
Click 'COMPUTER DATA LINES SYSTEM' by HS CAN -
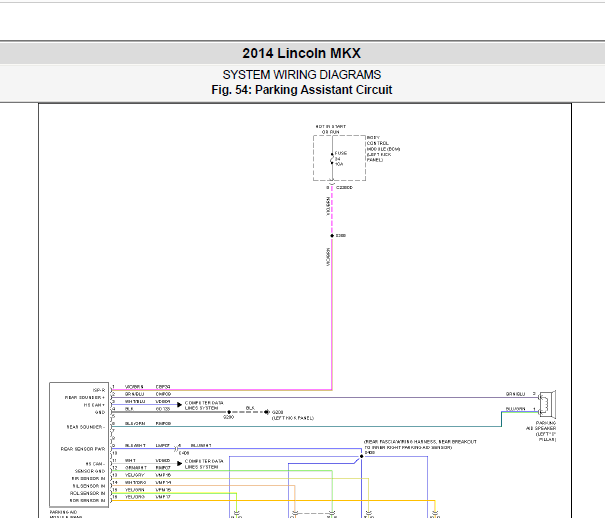(x=204, y=464)
